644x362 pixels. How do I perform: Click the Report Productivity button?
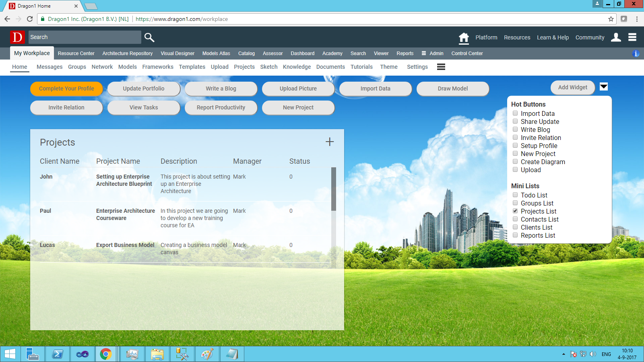point(221,108)
